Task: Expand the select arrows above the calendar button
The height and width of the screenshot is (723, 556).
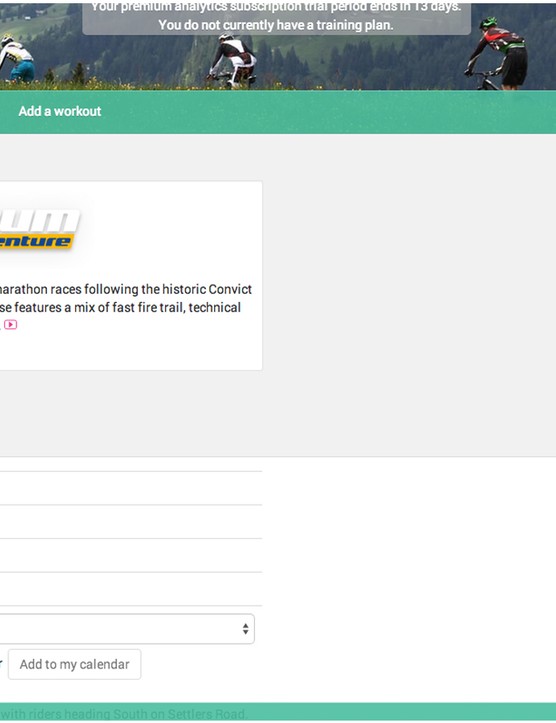Action: [x=245, y=628]
